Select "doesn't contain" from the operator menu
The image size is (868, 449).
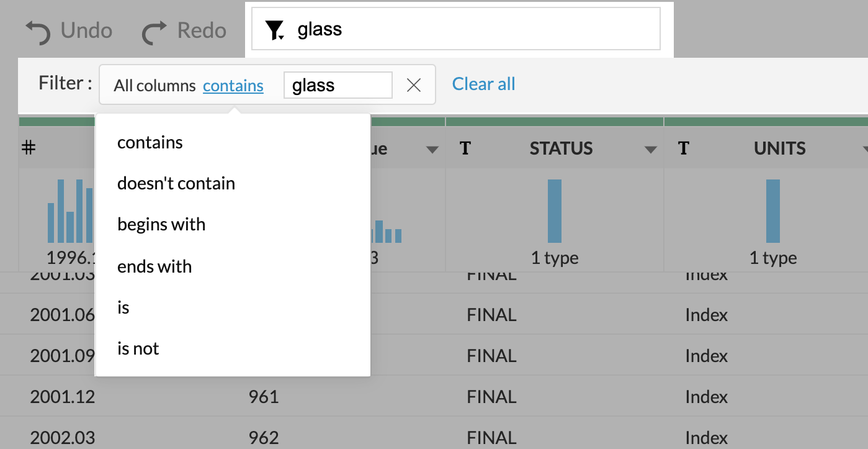(x=176, y=184)
